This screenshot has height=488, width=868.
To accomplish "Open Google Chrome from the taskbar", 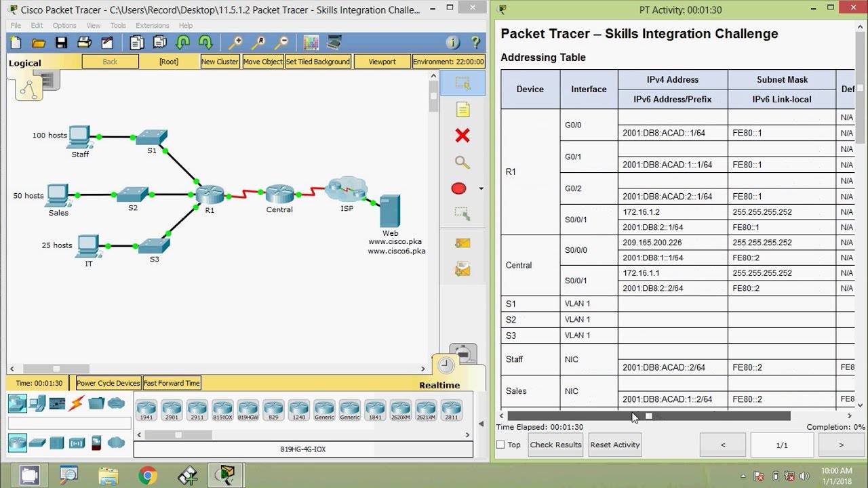I will pos(149,475).
